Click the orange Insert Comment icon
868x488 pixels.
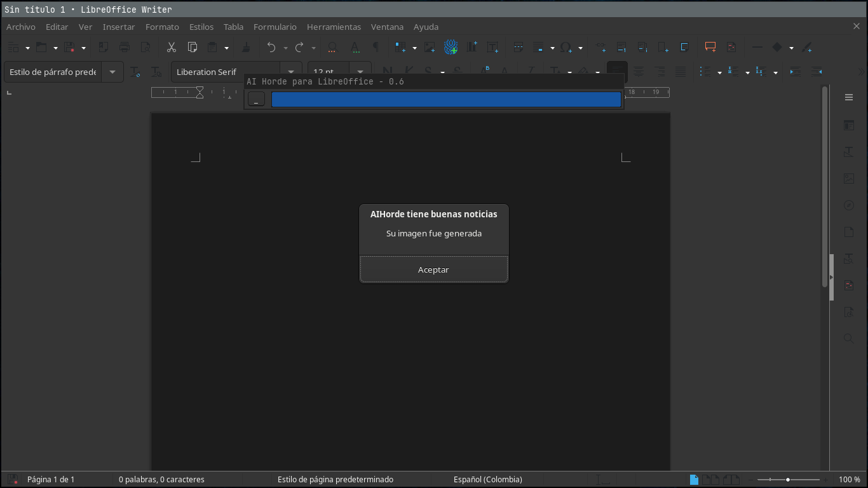coord(710,47)
